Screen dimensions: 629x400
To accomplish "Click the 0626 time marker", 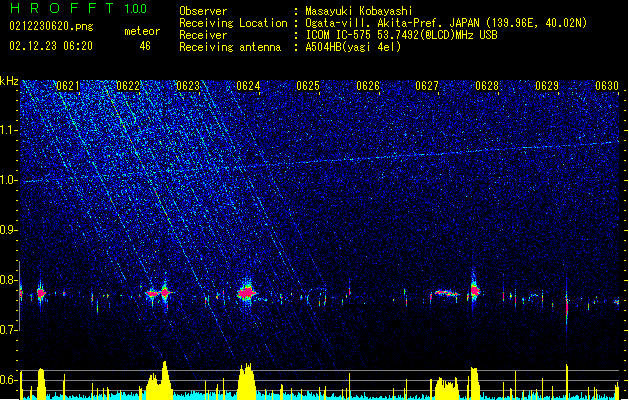I will pos(368,86).
